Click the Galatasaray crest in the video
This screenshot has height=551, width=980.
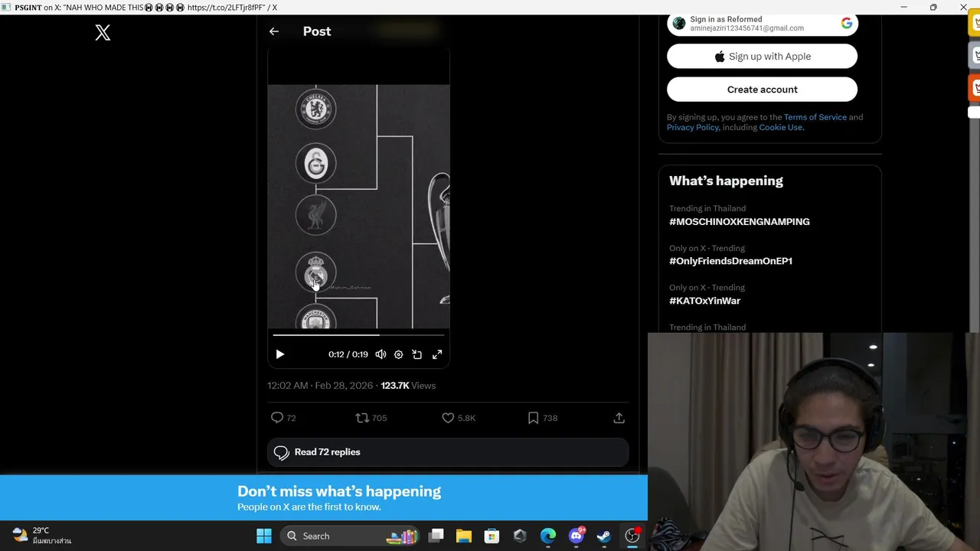point(315,163)
